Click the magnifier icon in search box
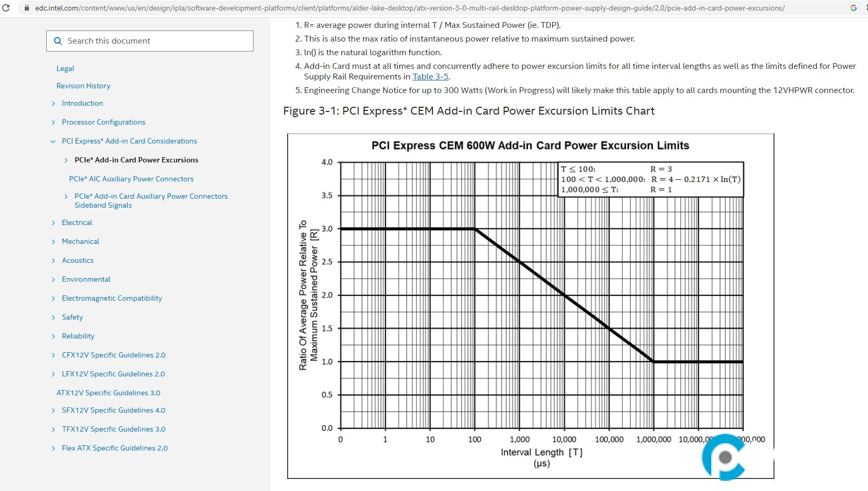This screenshot has width=868, height=491. [x=58, y=41]
